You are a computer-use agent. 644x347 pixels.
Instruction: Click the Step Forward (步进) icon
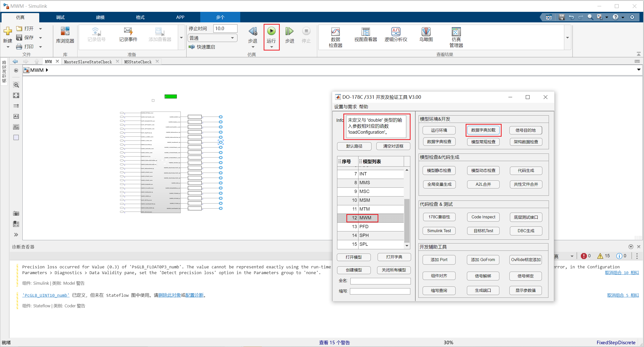click(289, 31)
